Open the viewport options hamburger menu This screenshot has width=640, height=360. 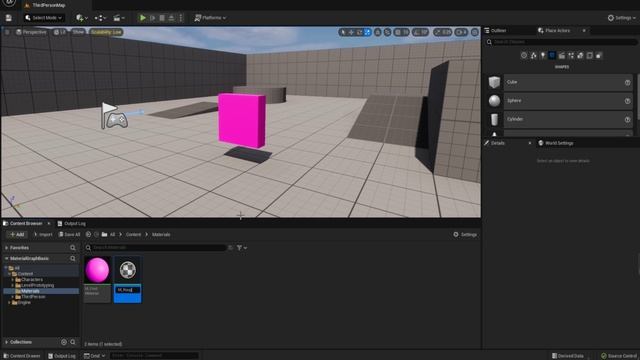click(x=7, y=32)
